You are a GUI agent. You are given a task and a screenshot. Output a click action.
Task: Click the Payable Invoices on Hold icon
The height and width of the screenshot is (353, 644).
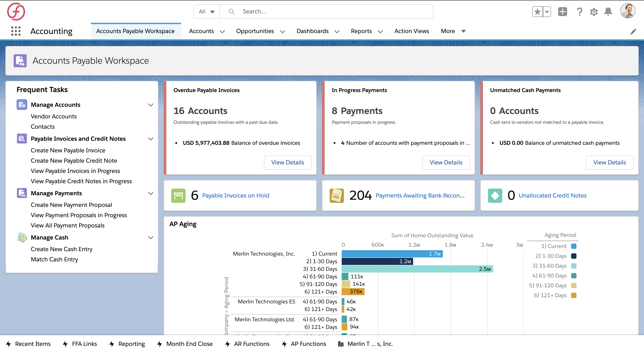click(x=178, y=195)
